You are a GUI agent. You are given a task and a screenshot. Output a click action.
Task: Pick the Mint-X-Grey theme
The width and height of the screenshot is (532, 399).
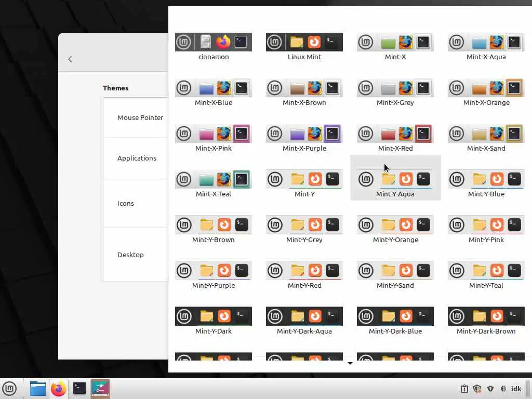[395, 92]
